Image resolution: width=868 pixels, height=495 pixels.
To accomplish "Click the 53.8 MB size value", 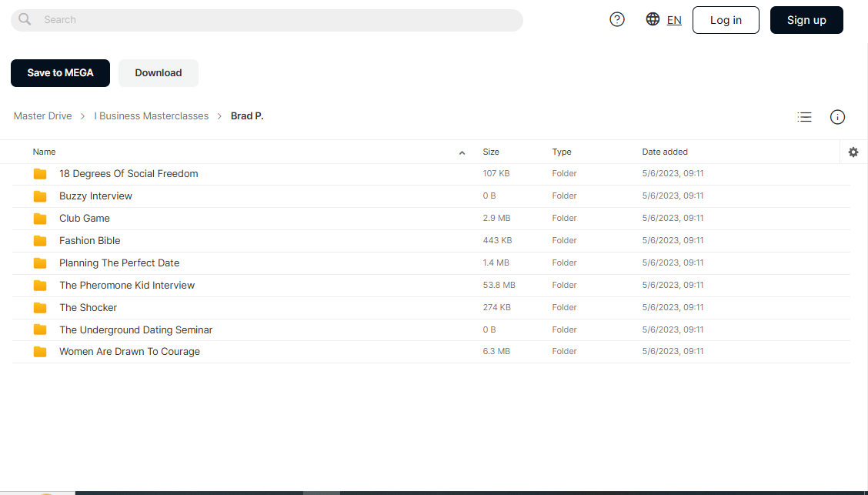I will [x=499, y=285].
